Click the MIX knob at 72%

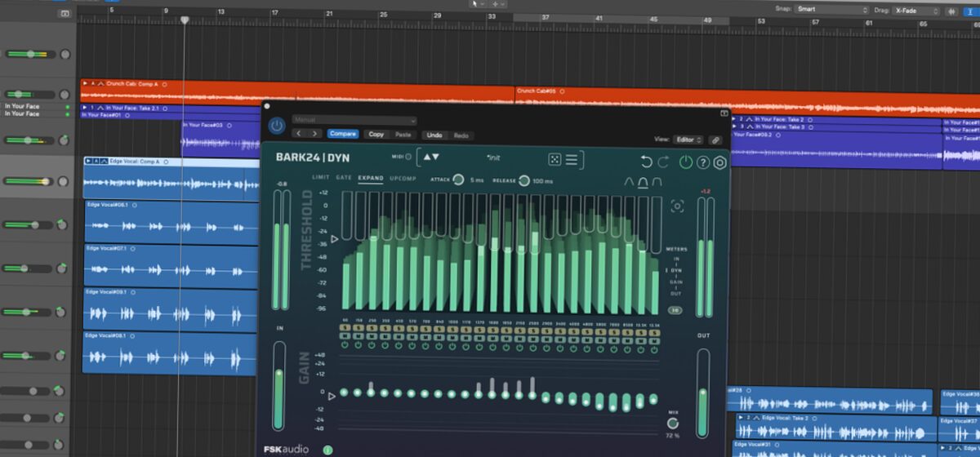[673, 423]
